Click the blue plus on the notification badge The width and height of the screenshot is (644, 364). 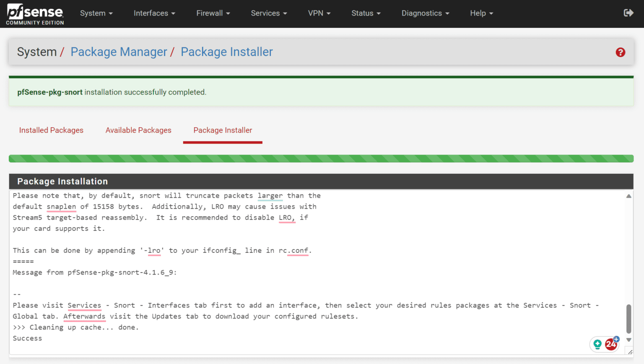pos(616,338)
